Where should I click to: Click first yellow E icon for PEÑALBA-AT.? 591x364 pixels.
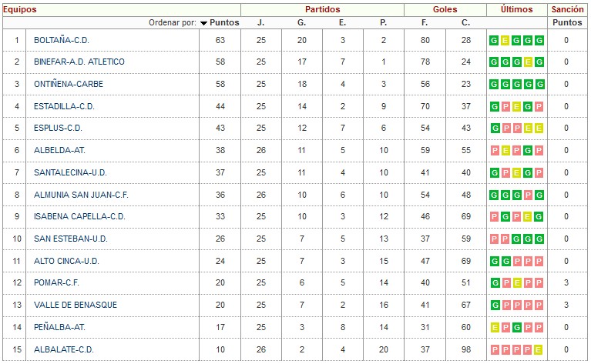click(495, 328)
